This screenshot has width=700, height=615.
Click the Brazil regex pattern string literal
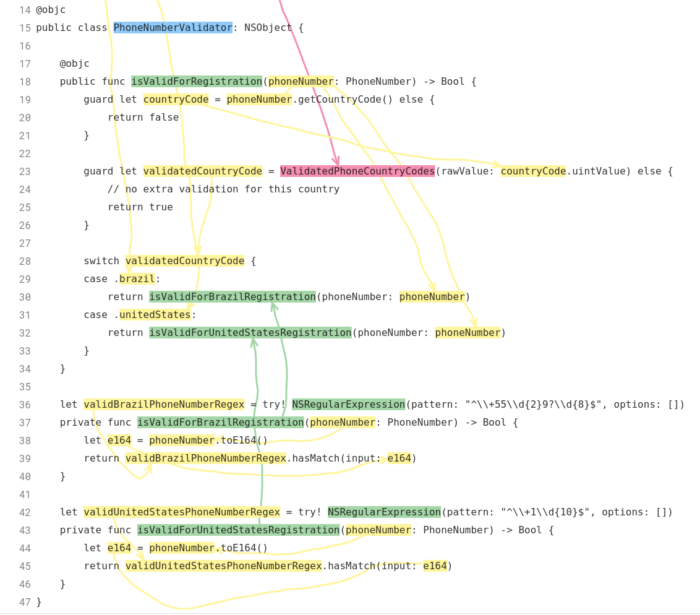(533, 404)
